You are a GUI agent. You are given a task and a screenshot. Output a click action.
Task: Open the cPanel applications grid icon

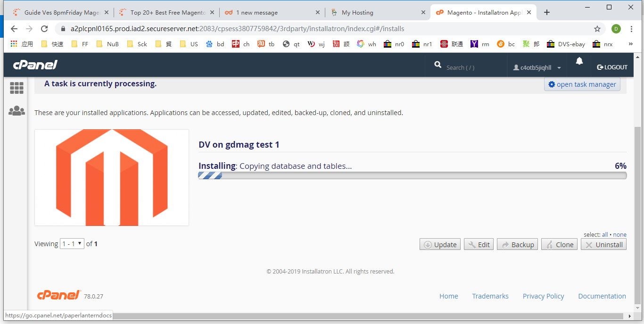point(17,88)
